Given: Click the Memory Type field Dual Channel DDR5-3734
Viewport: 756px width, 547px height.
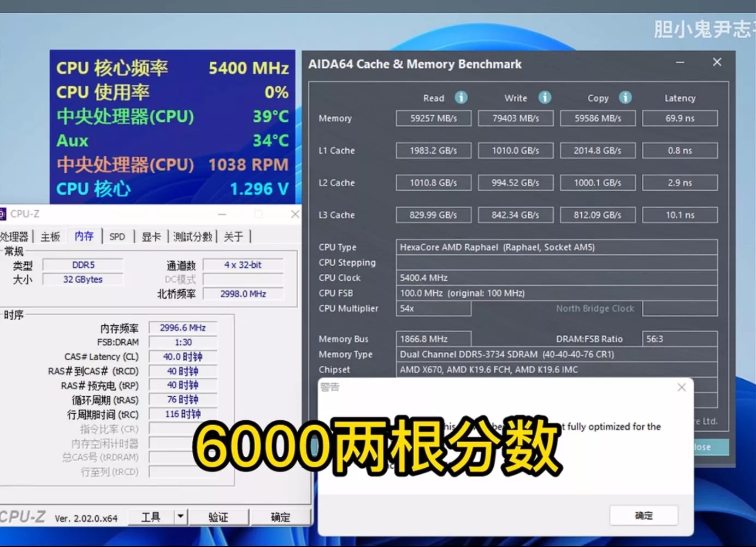Looking at the screenshot, I should click(557, 354).
